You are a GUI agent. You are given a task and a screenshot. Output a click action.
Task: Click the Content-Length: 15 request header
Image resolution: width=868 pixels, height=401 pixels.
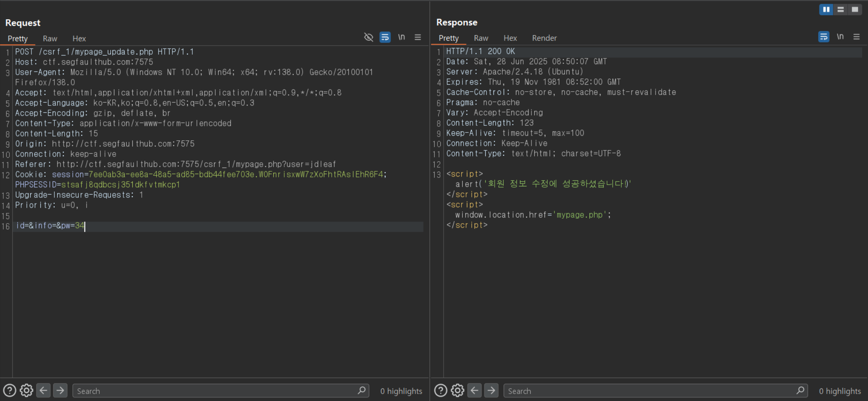pyautogui.click(x=56, y=134)
